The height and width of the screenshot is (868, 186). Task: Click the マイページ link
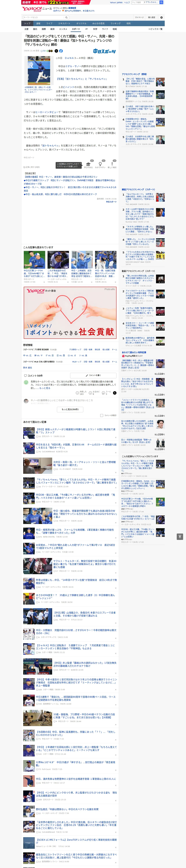click(x=139, y=18)
